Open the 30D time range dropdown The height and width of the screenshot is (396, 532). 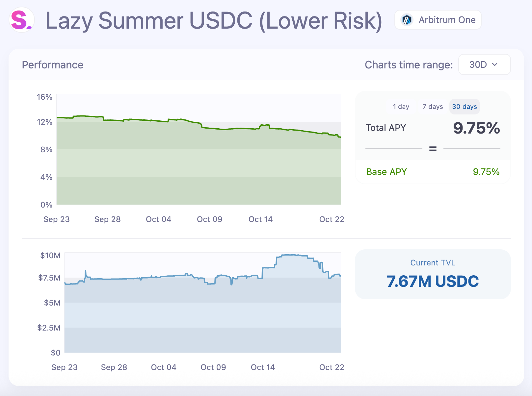pos(484,64)
